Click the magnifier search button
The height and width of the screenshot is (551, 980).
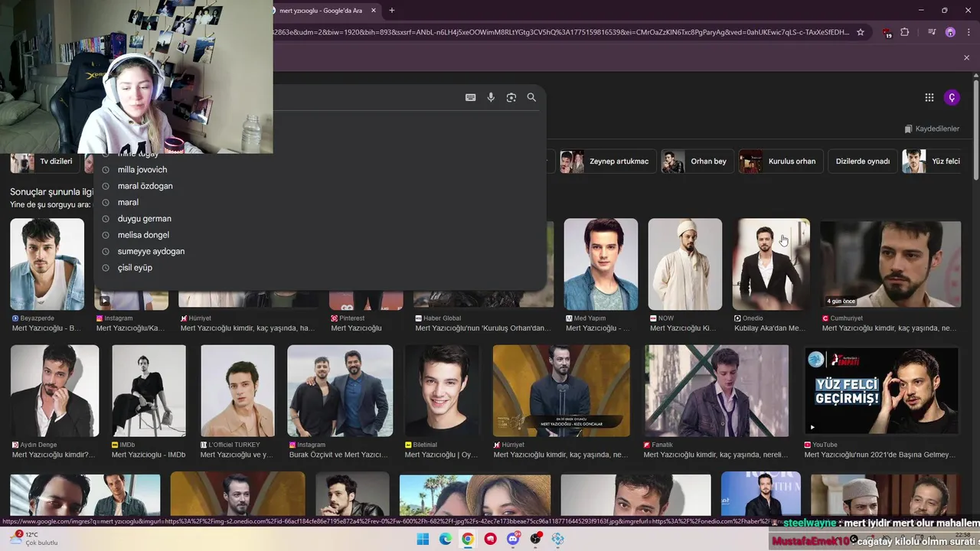click(x=531, y=97)
